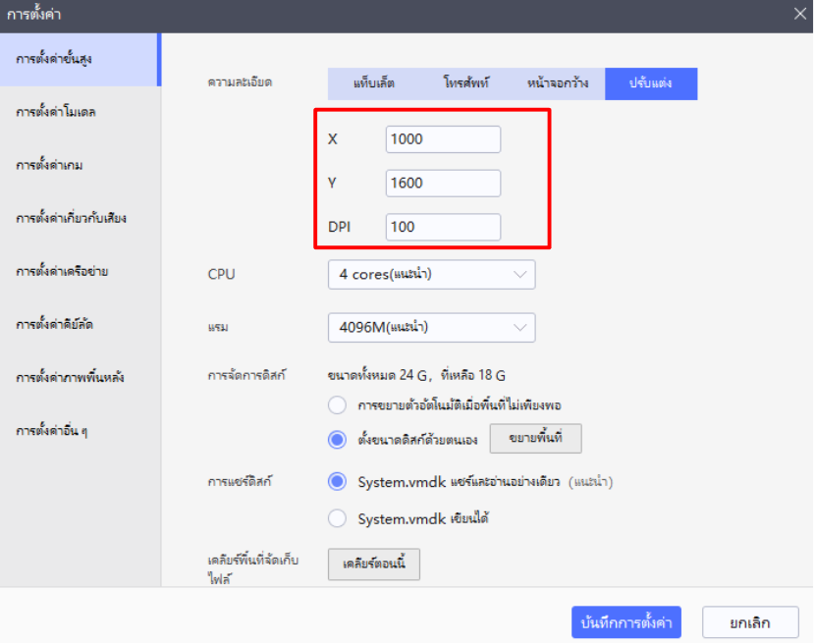Open the CPU 4 cores dropdown
Image resolution: width=814 pixels, height=644 pixels.
(x=431, y=275)
